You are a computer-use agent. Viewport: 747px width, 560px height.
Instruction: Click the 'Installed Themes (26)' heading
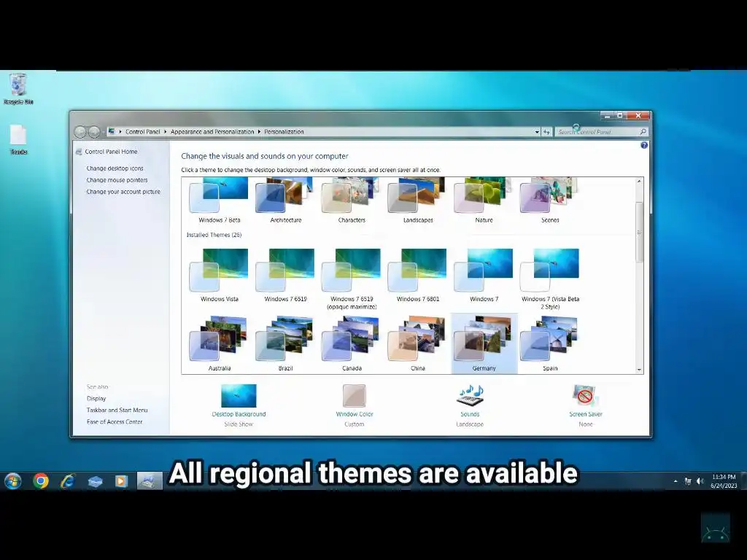click(214, 235)
